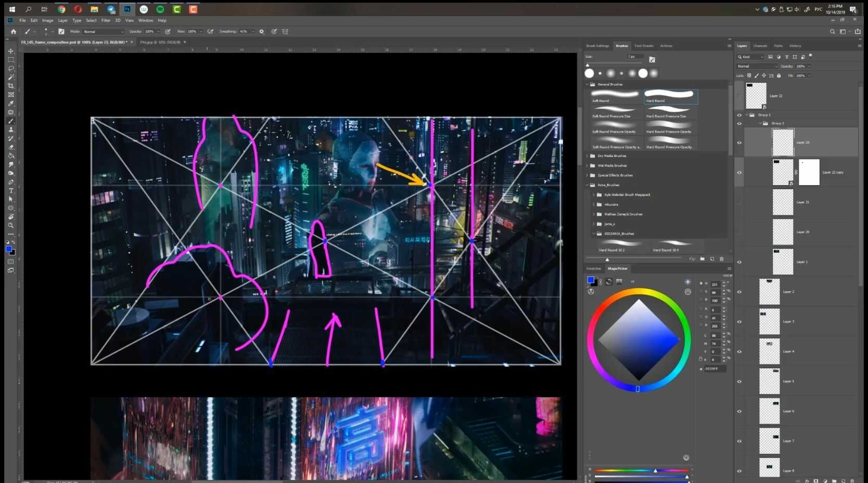Screen dimensions: 868x483
Task: Switch to the Brush Settings tab
Action: pyautogui.click(x=597, y=46)
